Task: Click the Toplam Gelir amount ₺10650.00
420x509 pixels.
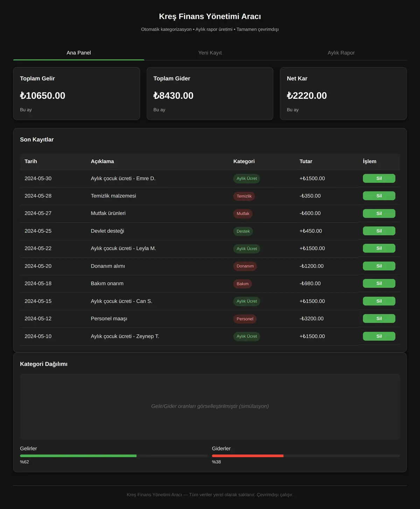Action: tap(43, 96)
